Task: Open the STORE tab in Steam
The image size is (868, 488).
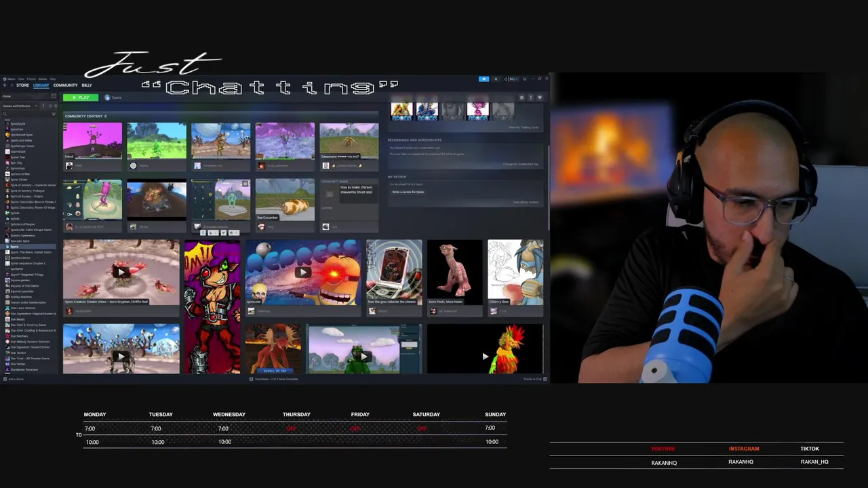Action: point(22,85)
